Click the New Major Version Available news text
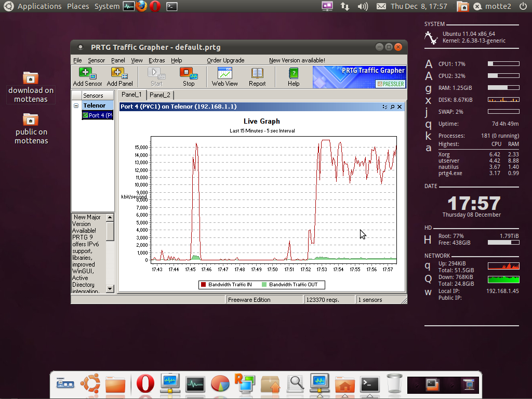 (86, 224)
